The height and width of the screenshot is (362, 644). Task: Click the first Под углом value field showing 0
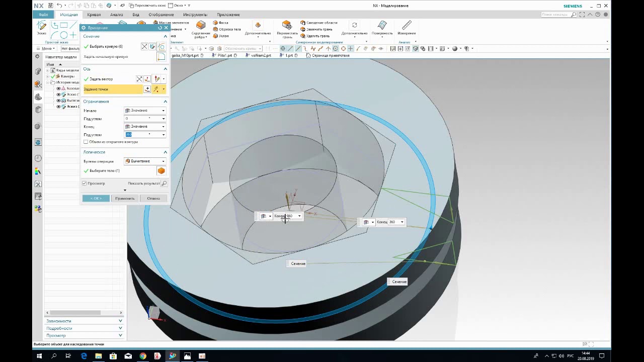click(x=145, y=119)
